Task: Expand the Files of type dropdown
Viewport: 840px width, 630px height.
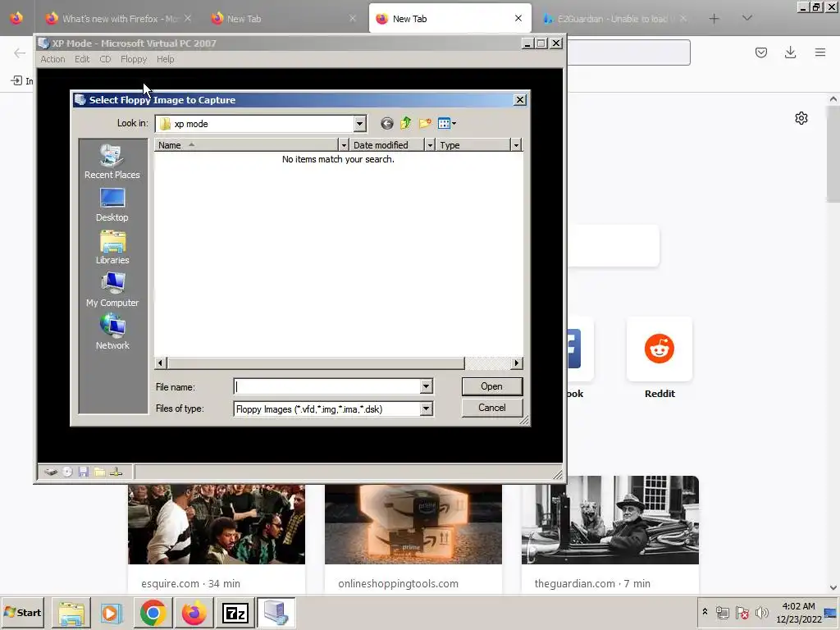Action: pos(426,409)
